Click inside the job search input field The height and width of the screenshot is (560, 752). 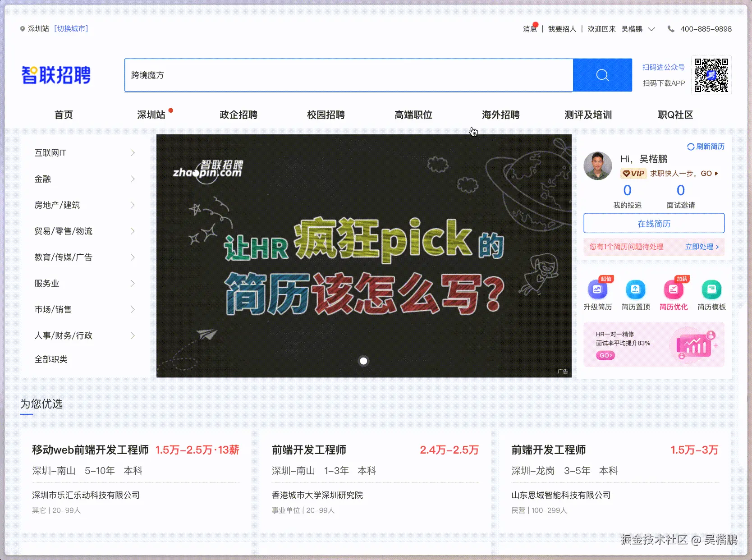click(316, 75)
